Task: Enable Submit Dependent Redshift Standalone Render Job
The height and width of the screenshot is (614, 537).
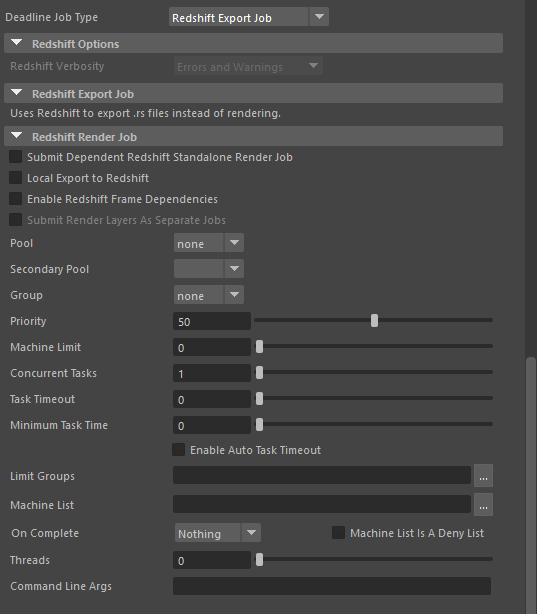Action: pos(16,157)
